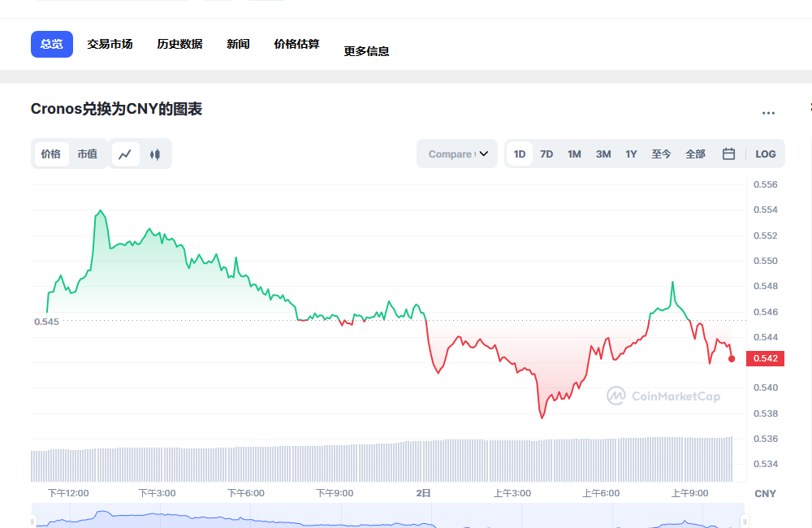The height and width of the screenshot is (528, 812).
Task: Click the 0.554 price axis label
Action: click(x=766, y=210)
